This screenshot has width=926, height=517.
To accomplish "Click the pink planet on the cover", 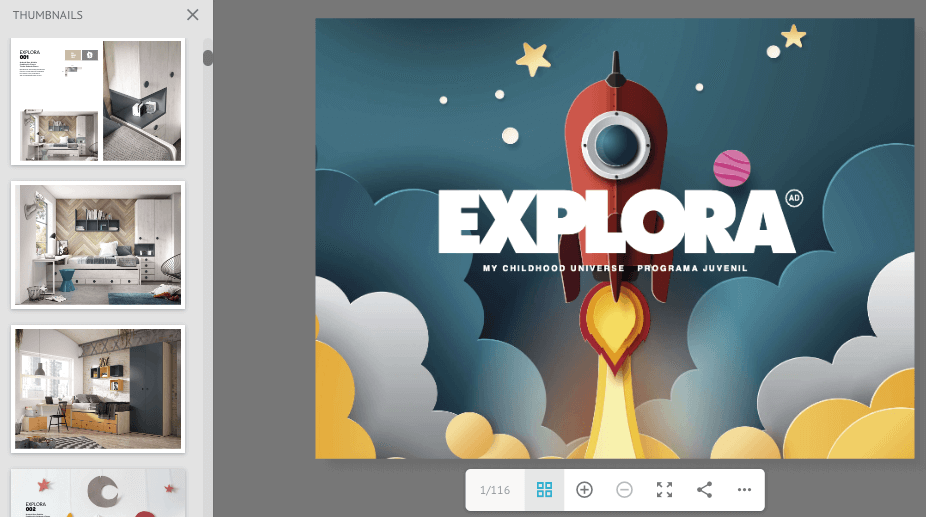I will [x=731, y=168].
